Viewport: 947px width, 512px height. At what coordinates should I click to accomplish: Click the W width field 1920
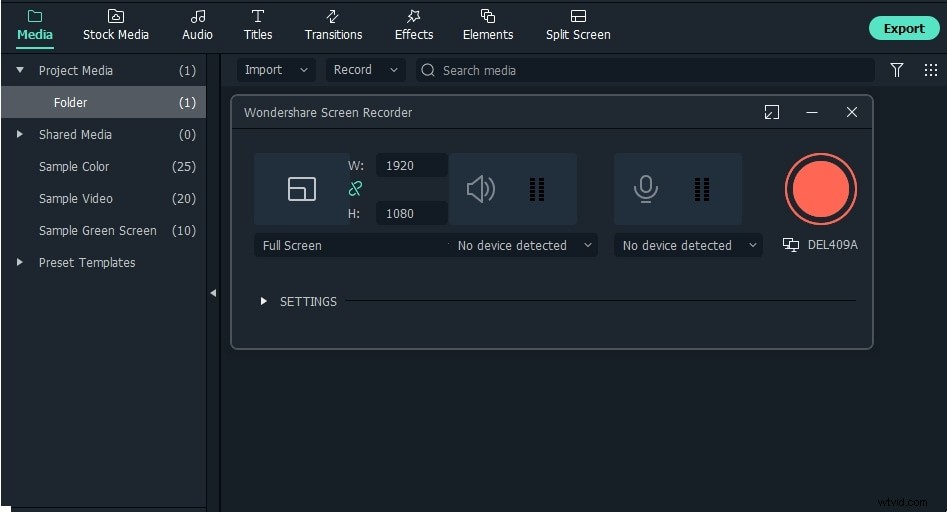[411, 165]
